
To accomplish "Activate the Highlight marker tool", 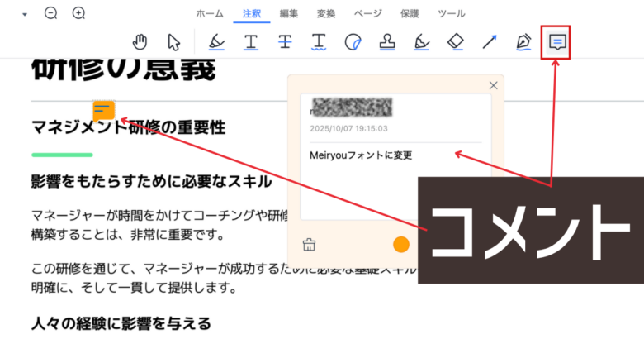I will click(215, 41).
